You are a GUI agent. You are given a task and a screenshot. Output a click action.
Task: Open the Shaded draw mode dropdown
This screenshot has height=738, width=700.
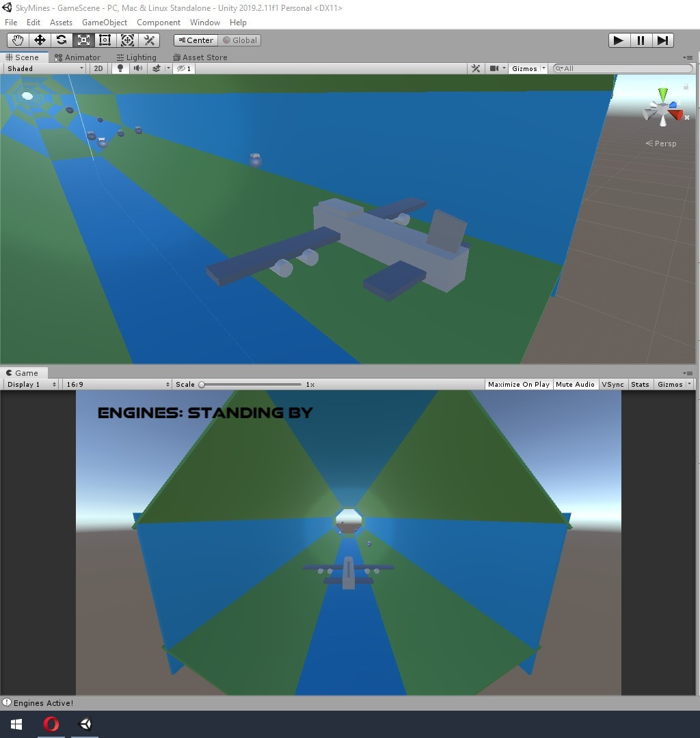[45, 68]
